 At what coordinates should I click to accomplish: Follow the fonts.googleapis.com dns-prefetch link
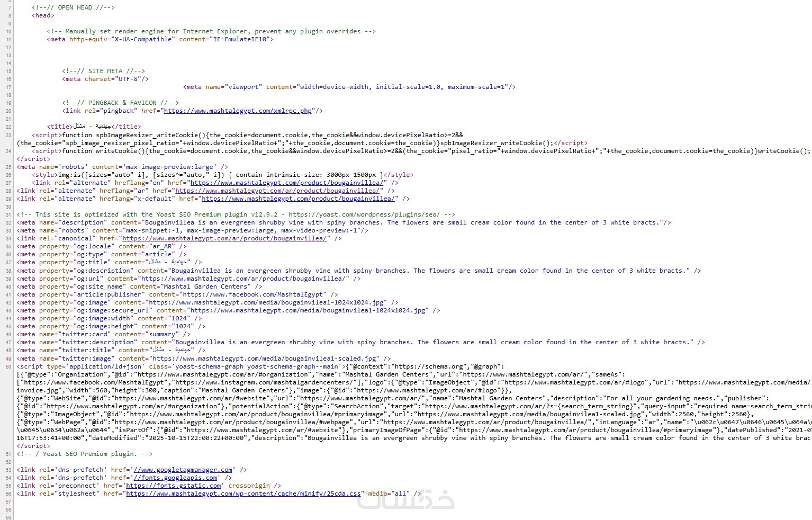click(x=175, y=478)
